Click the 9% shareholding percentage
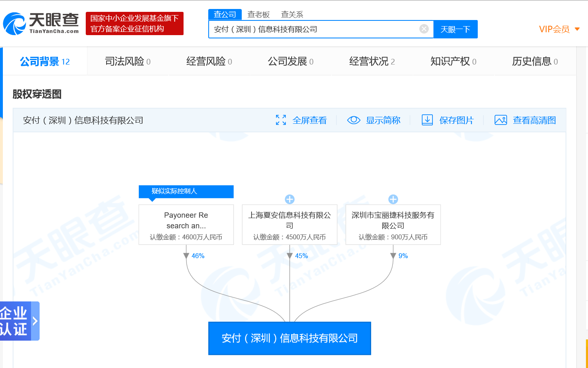 click(403, 256)
